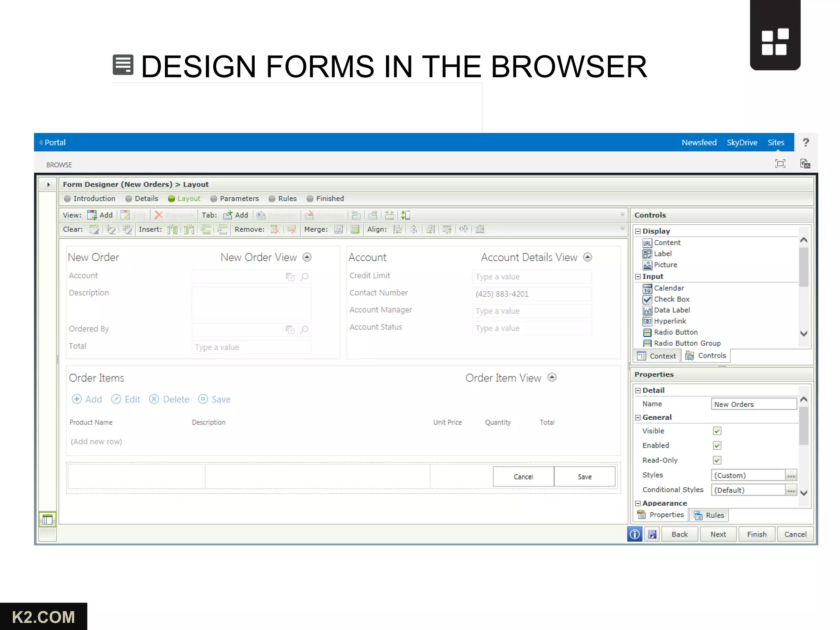Switch to the Rules tab at bottom

pos(709,515)
